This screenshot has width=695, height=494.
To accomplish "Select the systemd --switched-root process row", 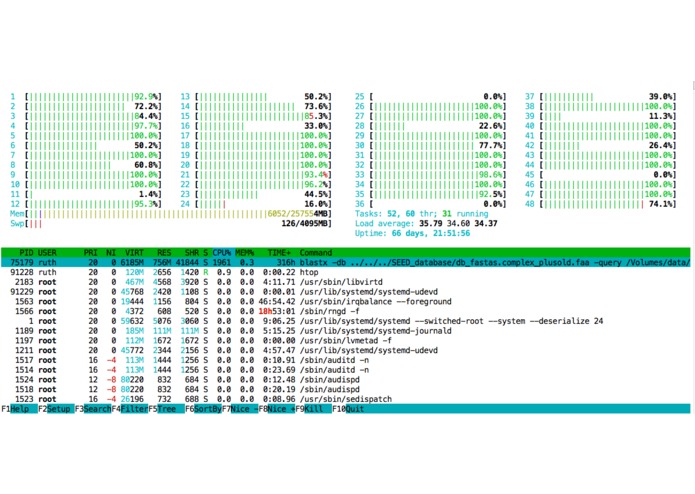I will click(x=346, y=321).
